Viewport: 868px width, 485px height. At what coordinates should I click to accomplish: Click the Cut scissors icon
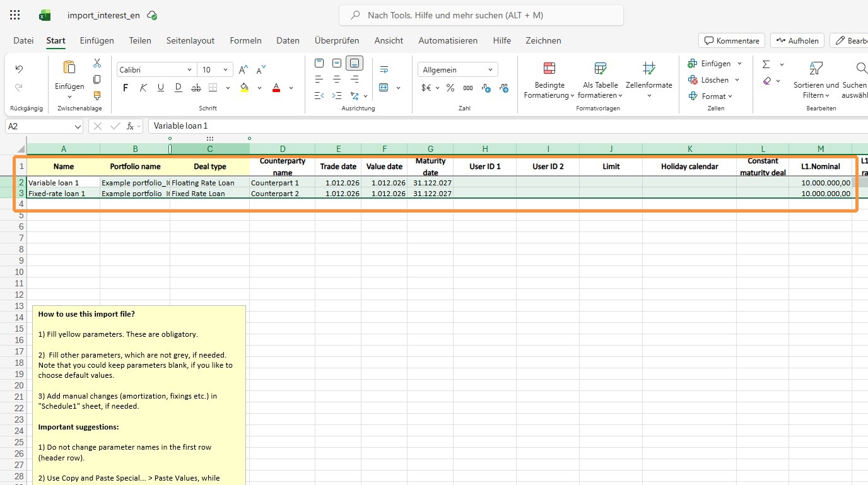pos(97,63)
